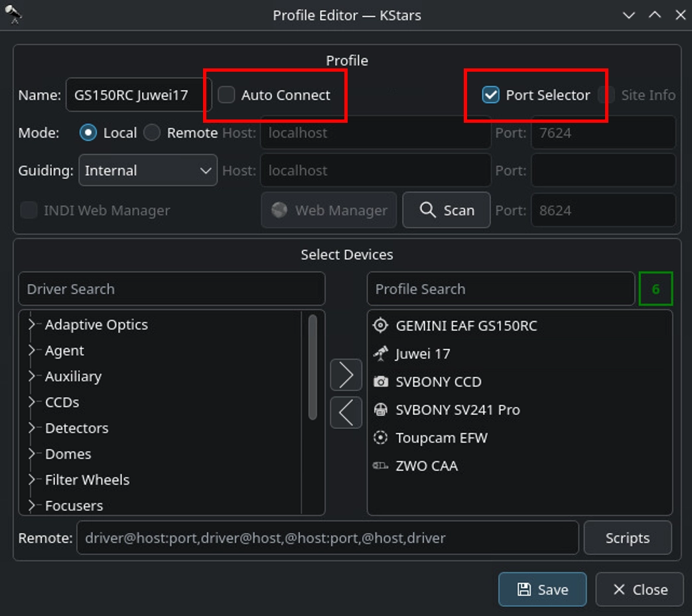
Task: Expand the Adaptive Optics driver category
Action: (31, 325)
